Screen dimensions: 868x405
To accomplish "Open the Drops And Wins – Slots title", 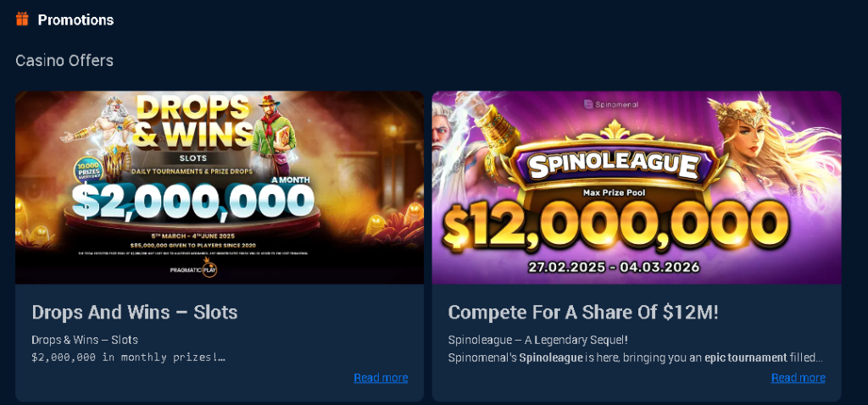I will (135, 312).
